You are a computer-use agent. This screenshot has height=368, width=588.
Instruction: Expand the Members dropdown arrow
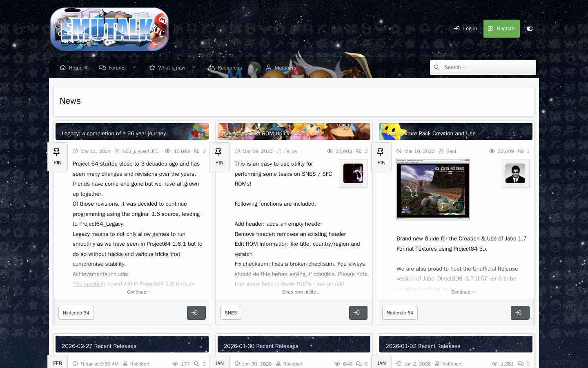(x=305, y=68)
